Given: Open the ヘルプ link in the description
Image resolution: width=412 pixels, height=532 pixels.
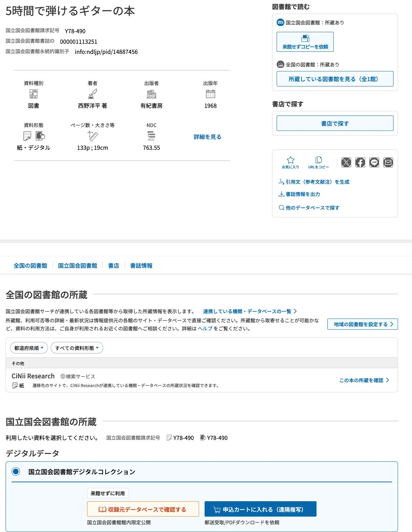Looking at the screenshot, I should tap(205, 328).
